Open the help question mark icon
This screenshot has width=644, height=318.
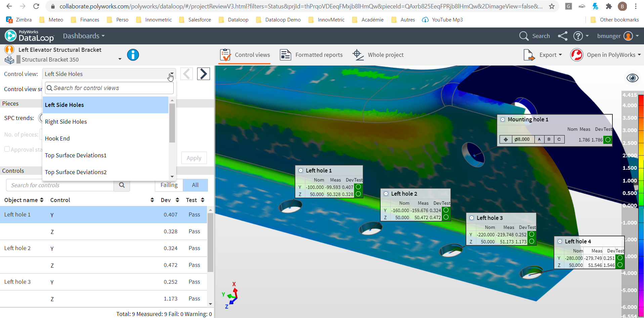pyautogui.click(x=578, y=36)
